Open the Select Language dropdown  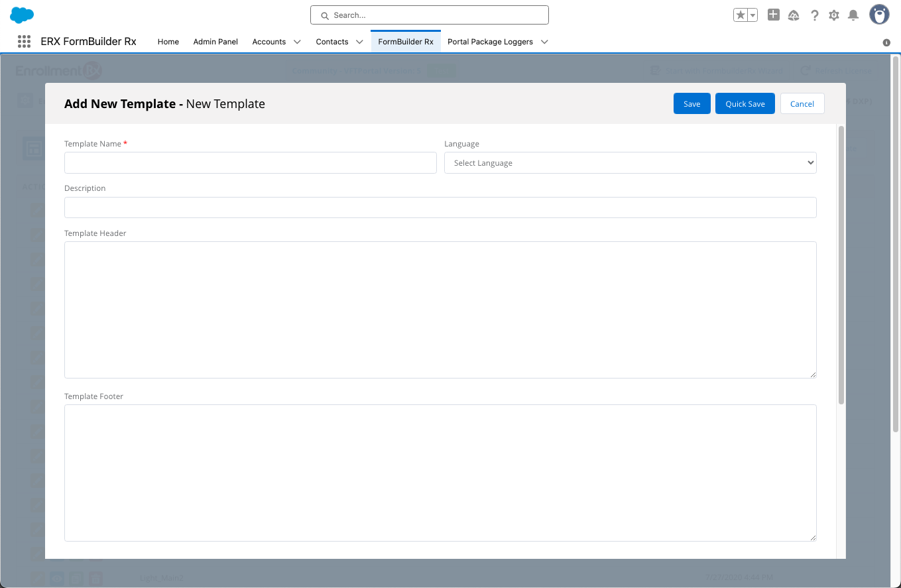(x=630, y=163)
